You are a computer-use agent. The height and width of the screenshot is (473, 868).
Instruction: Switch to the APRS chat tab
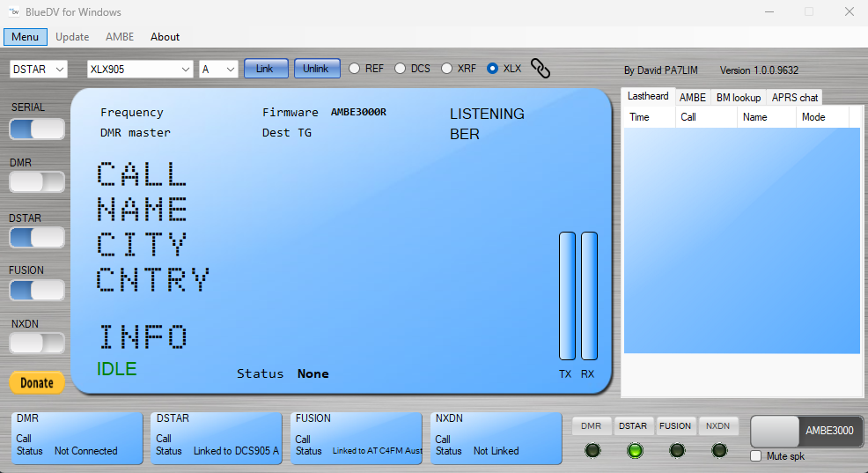(794, 98)
